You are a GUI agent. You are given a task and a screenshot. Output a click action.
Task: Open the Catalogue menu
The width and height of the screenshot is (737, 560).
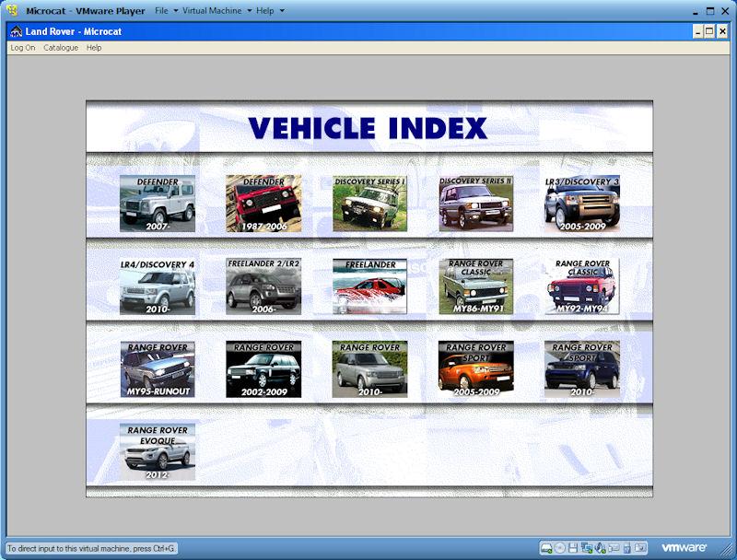(61, 48)
